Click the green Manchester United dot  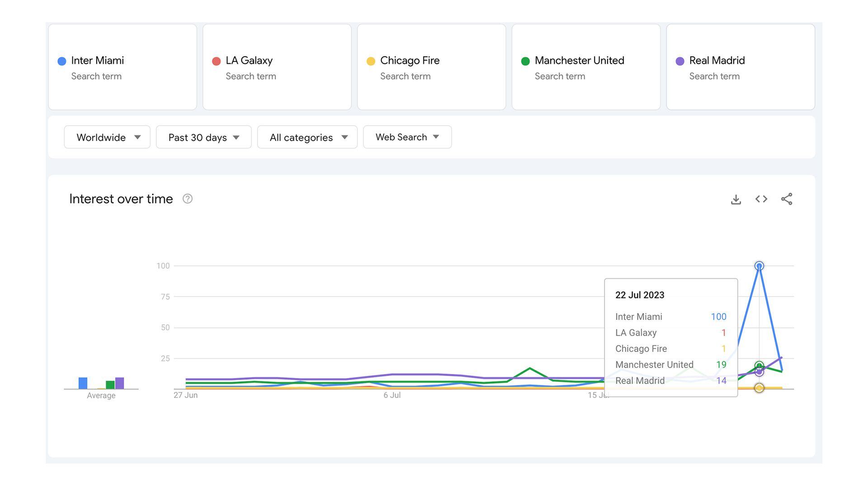(525, 61)
